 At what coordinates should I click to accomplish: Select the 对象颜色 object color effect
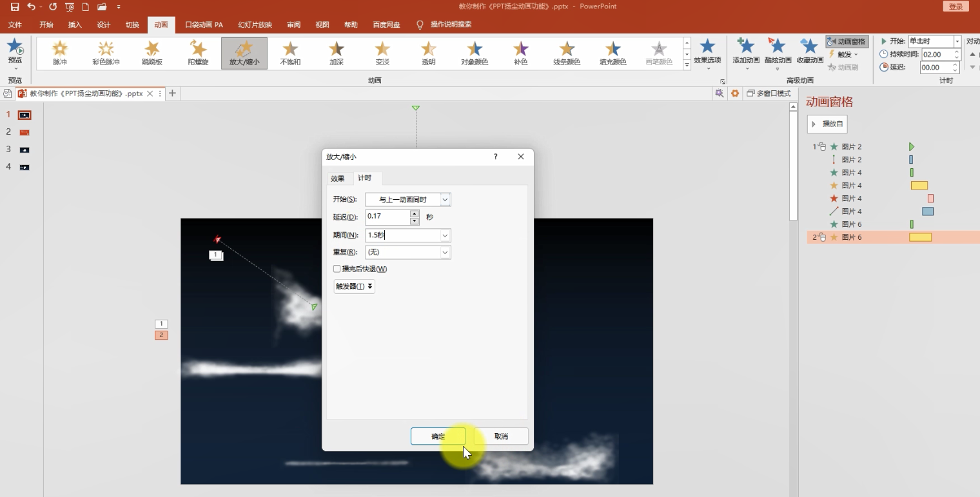click(475, 53)
